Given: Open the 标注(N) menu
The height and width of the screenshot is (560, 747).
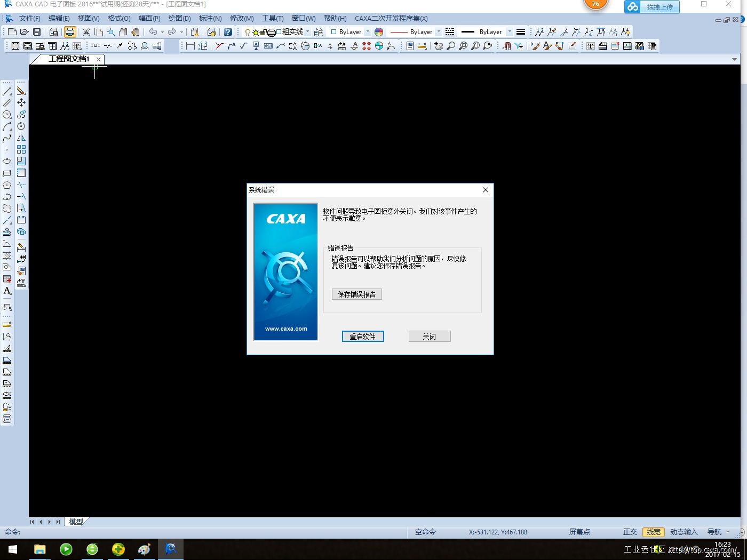Looking at the screenshot, I should 210,18.
